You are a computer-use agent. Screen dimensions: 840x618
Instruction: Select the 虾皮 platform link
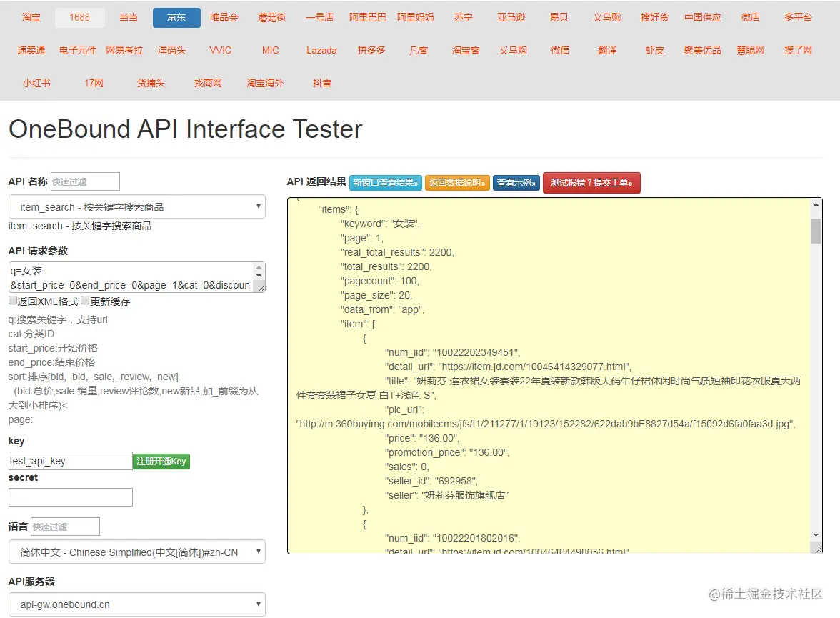[654, 51]
